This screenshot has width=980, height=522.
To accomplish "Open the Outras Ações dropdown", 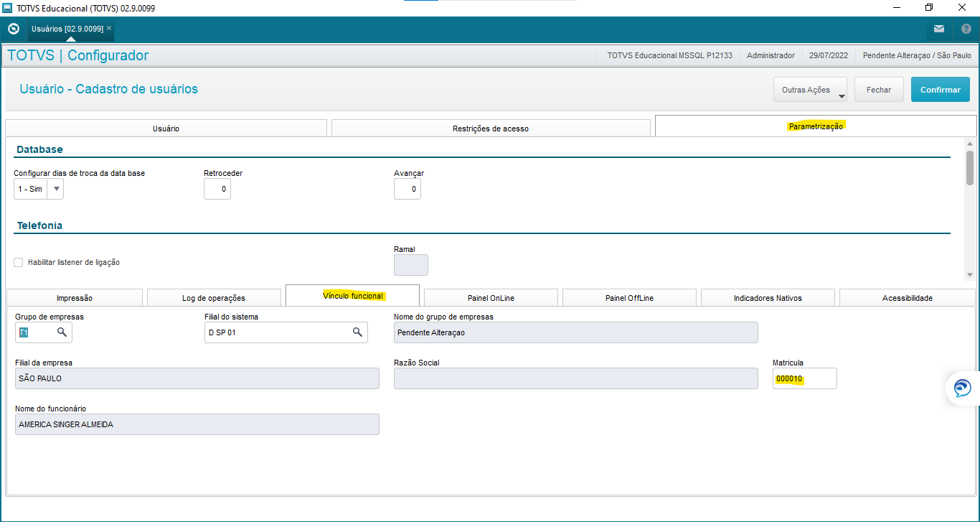I will point(810,90).
